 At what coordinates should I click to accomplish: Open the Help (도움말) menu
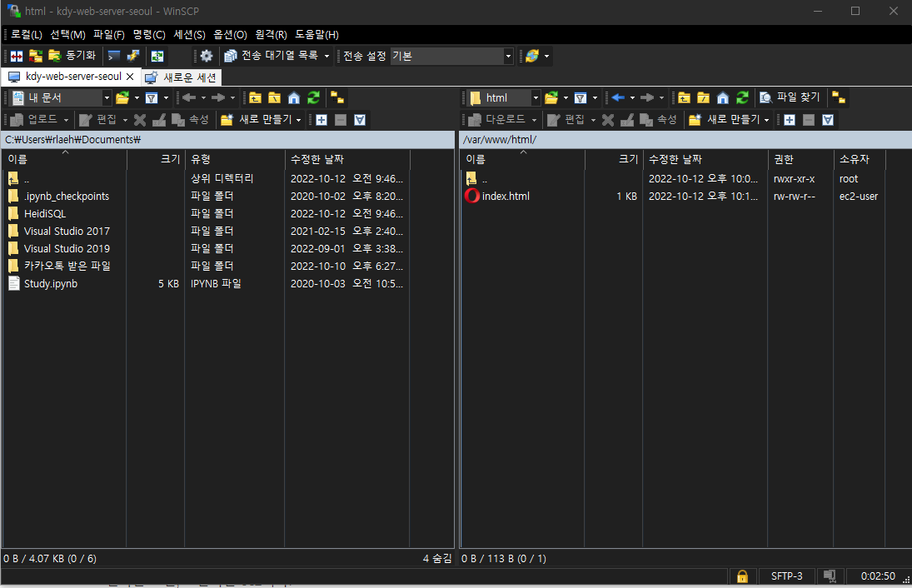[316, 35]
